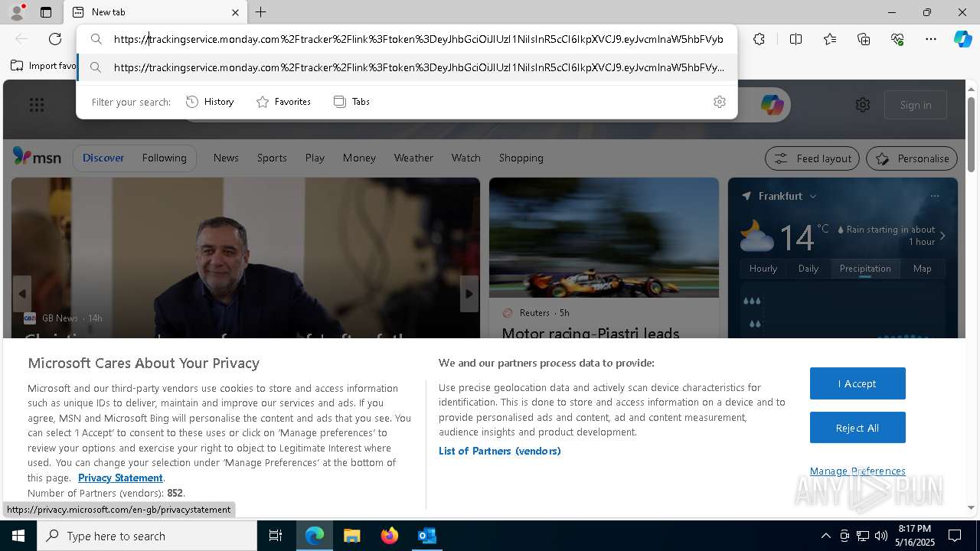Open the browser profile icon
Screen dimensions: 980x551
pyautogui.click(x=16, y=12)
